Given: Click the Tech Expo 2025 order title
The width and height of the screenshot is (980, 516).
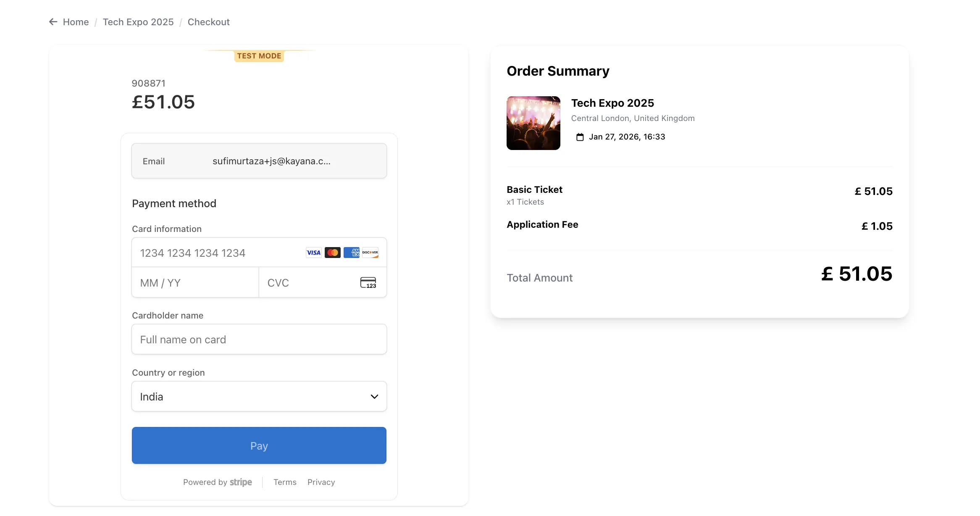Looking at the screenshot, I should (612, 103).
